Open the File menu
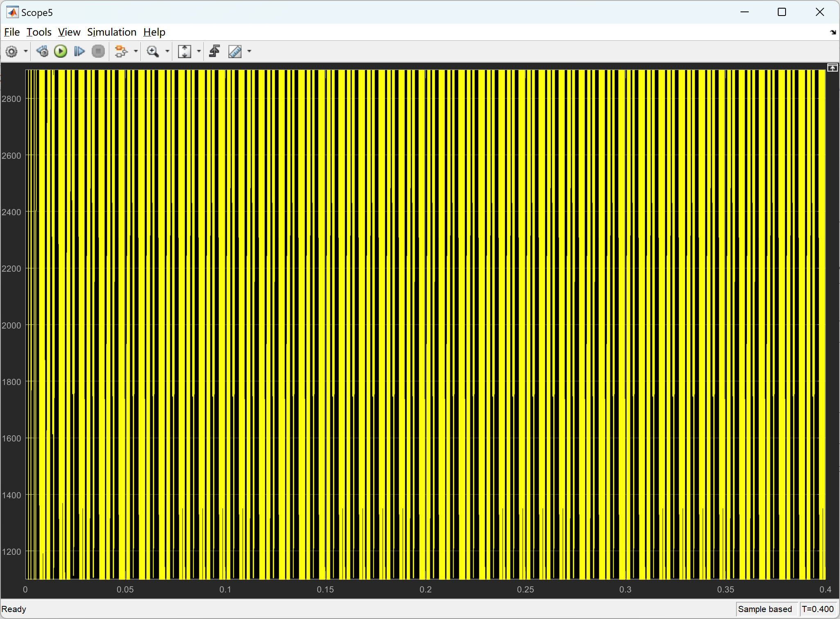Screen dimensions: 840x619 (12, 32)
